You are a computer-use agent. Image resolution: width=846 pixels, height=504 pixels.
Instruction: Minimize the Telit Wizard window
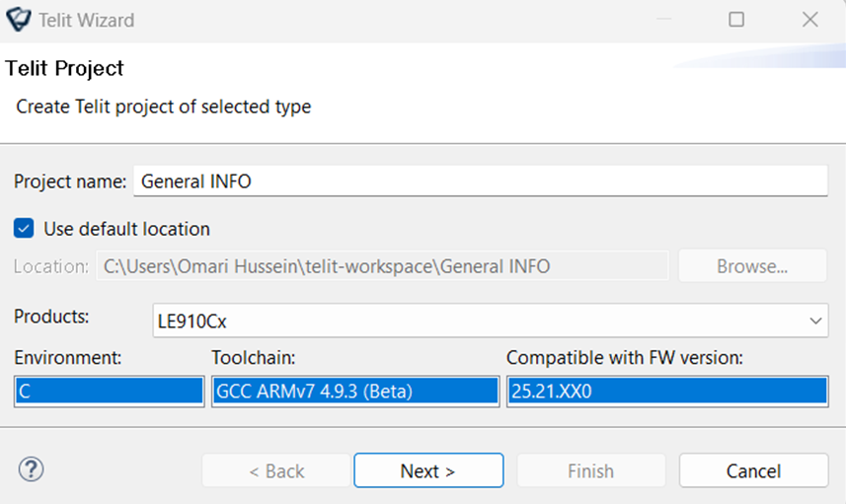click(663, 20)
